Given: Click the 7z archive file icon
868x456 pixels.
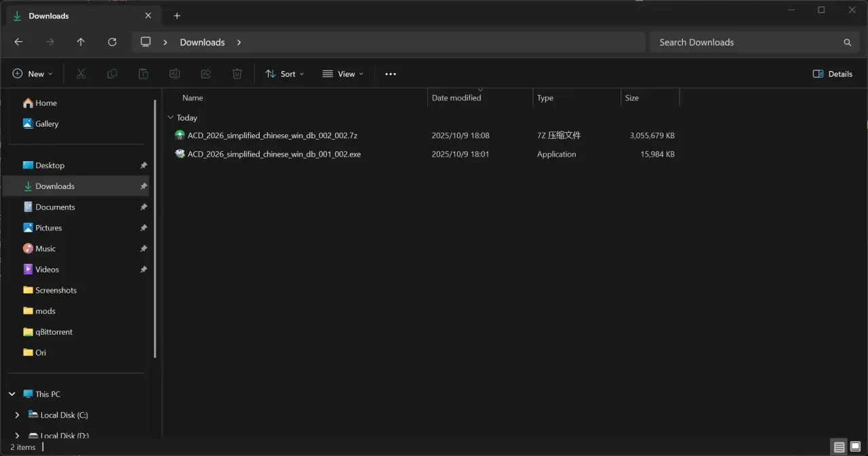Looking at the screenshot, I should click(180, 136).
